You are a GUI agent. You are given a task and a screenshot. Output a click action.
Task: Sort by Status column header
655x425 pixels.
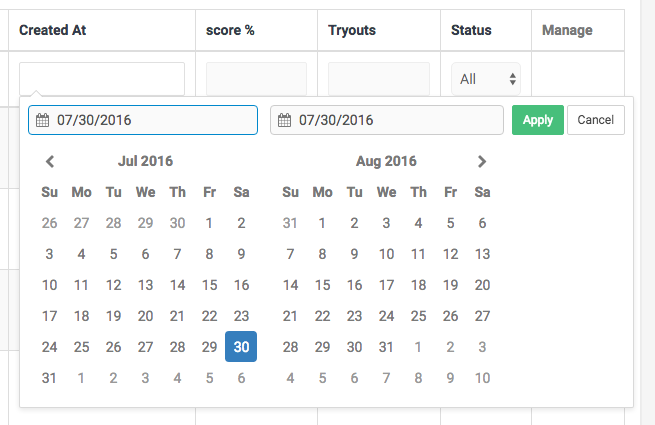[471, 30]
